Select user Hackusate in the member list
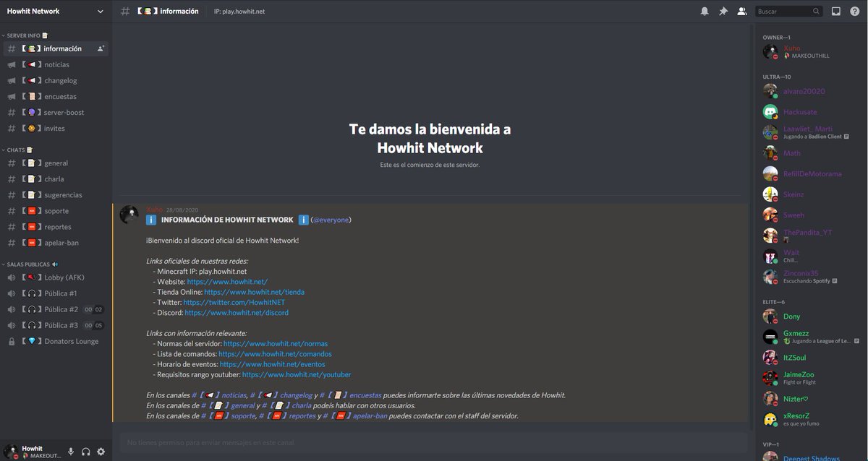The image size is (868, 461). click(x=802, y=112)
